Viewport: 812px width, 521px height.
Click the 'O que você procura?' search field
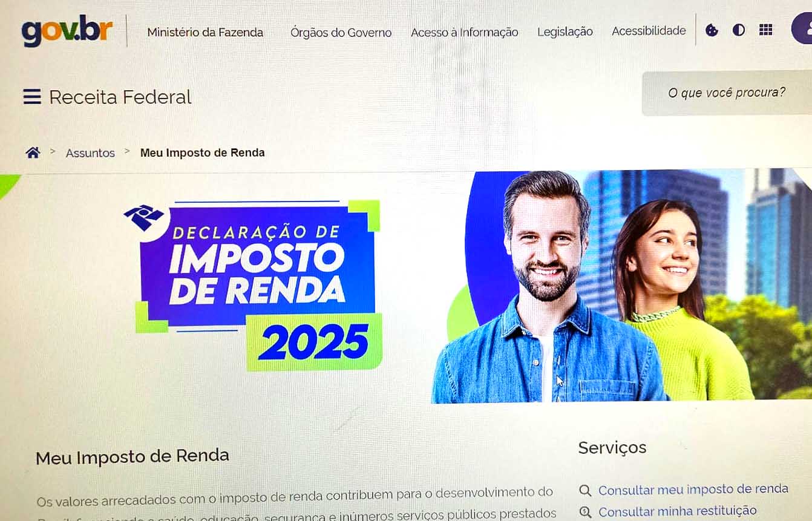pos(727,93)
